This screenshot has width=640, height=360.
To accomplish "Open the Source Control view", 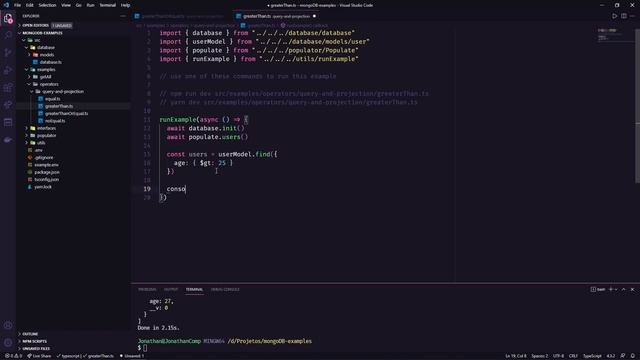I will [x=8, y=52].
